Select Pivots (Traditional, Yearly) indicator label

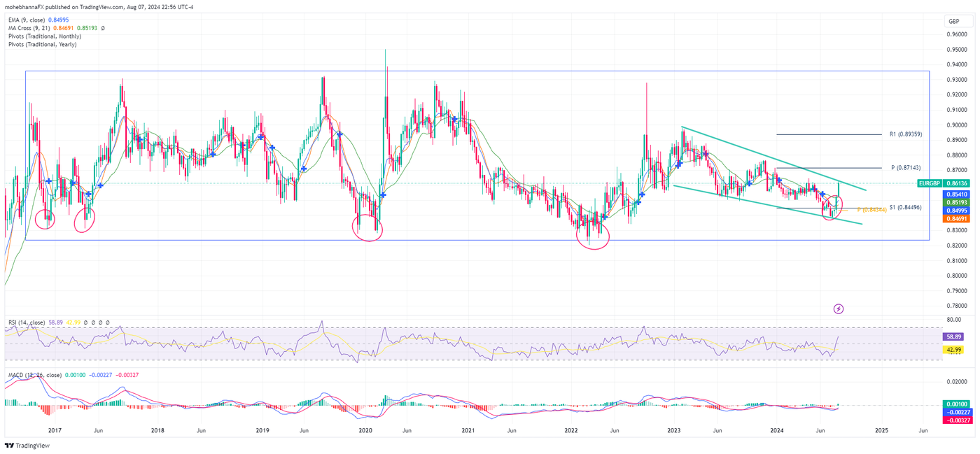click(44, 44)
